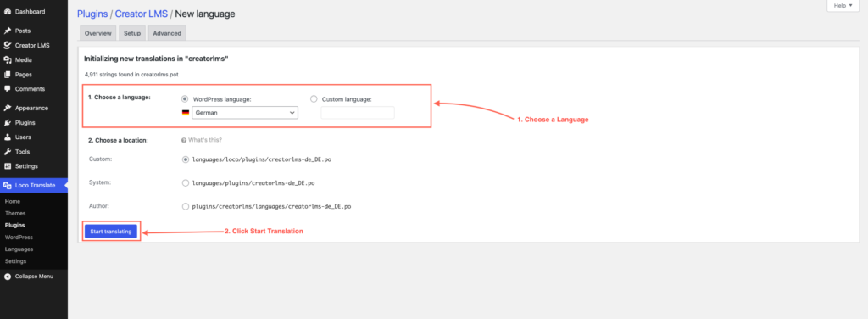Image resolution: width=868 pixels, height=319 pixels.
Task: Open Dashboard label in sidebar
Action: [31, 12]
